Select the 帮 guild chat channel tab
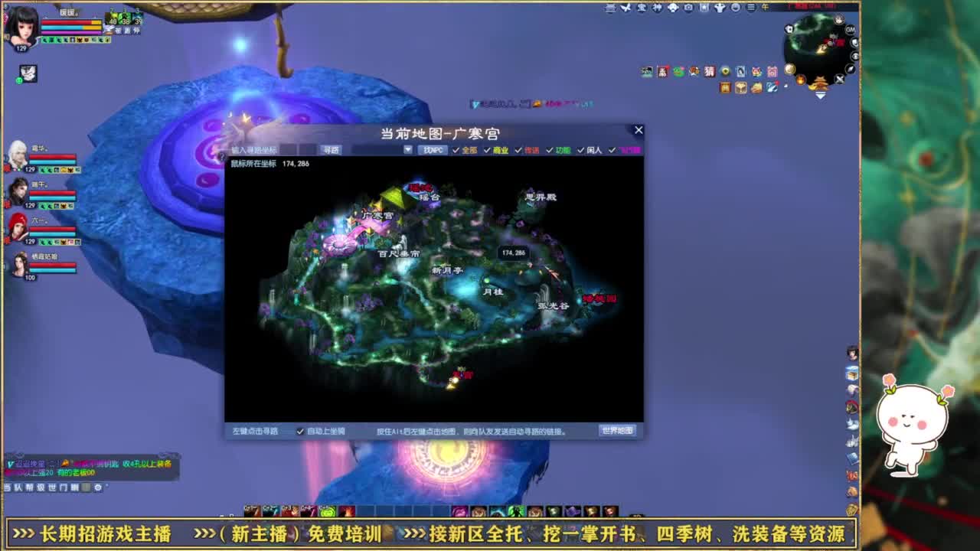Viewport: 980px width, 551px height. click(29, 487)
